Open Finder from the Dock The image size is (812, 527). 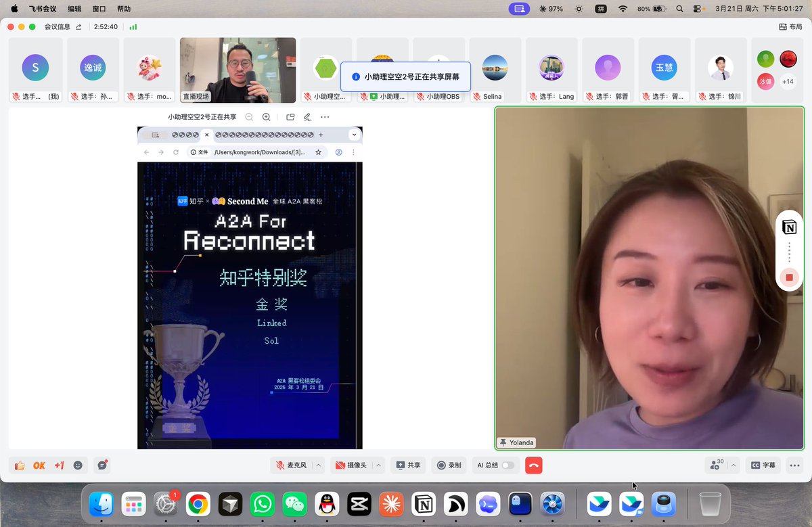pyautogui.click(x=101, y=504)
